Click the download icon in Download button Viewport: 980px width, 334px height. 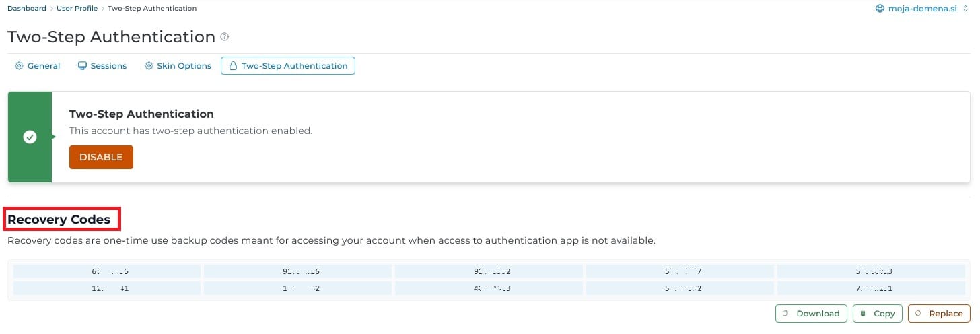(x=785, y=313)
